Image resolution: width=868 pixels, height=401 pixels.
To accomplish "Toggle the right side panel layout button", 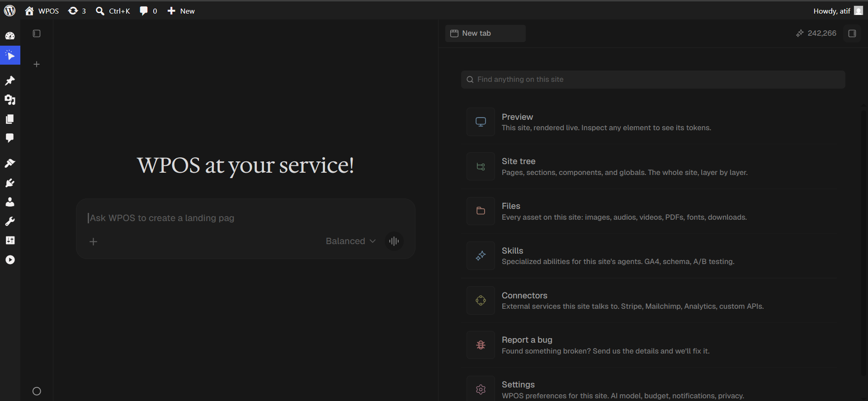I will (x=852, y=33).
